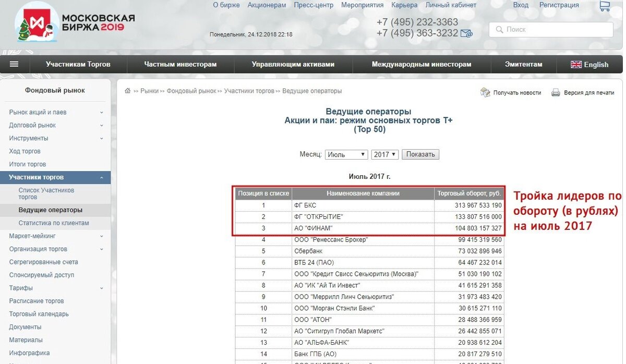
Task: Open Спонсируемый доступ sidebar item
Action: tap(42, 275)
